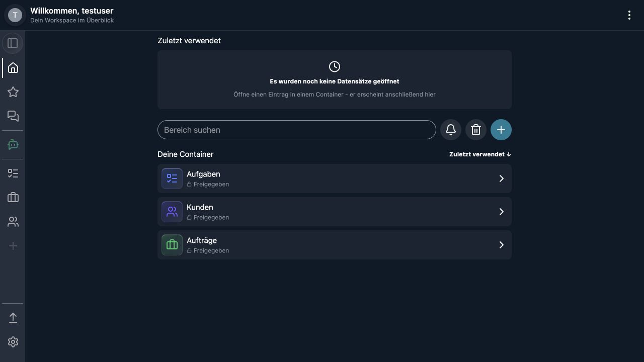Click the testuser avatar
Image resolution: width=644 pixels, height=362 pixels.
[15, 15]
